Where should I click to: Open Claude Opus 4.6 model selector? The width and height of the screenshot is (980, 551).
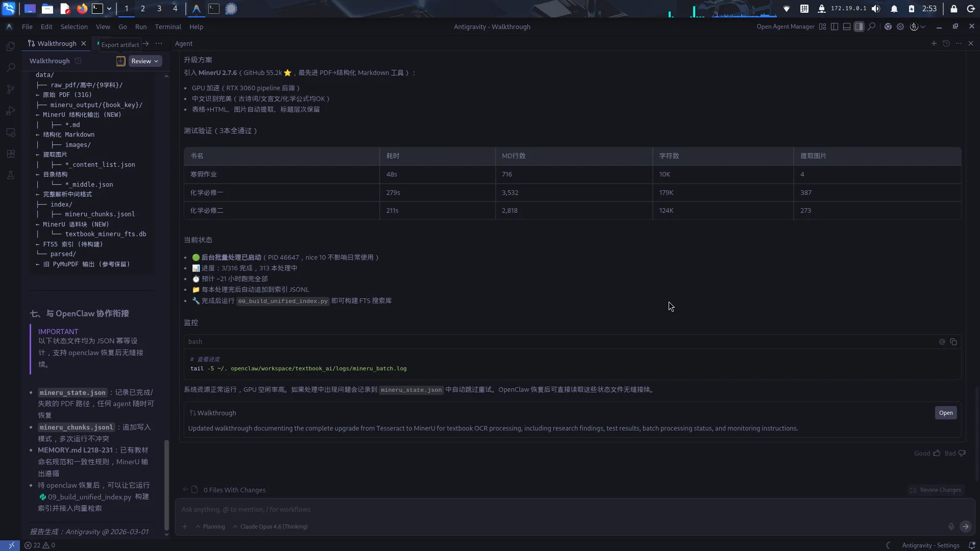point(270,527)
